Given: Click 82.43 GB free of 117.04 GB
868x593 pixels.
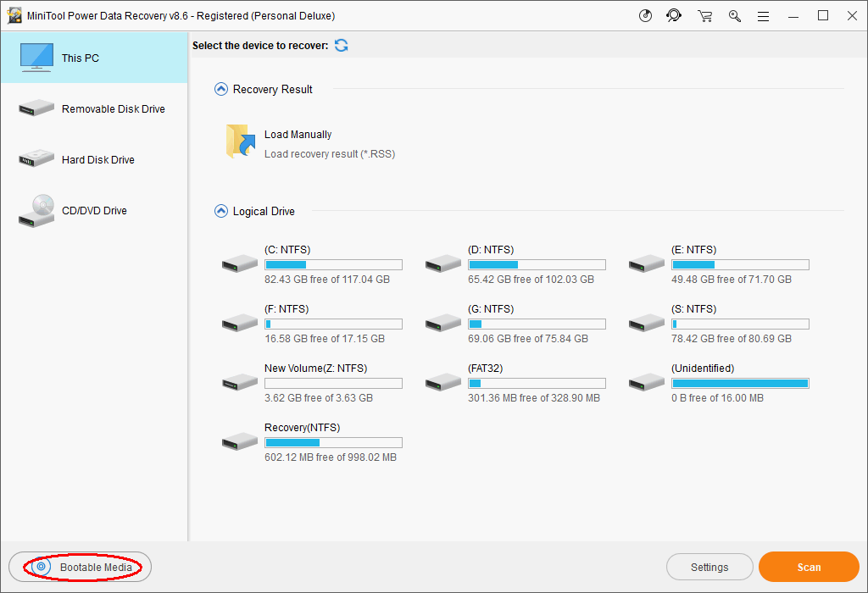Looking at the screenshot, I should click(x=327, y=280).
